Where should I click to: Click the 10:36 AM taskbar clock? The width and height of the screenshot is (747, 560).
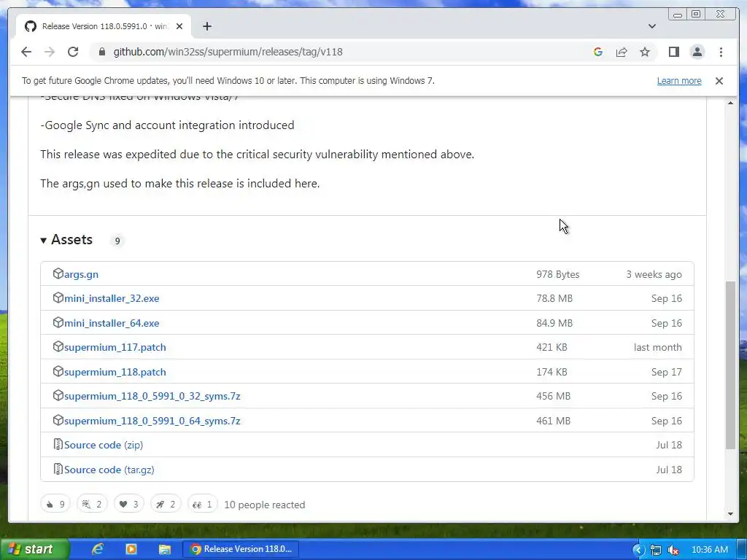(x=709, y=550)
